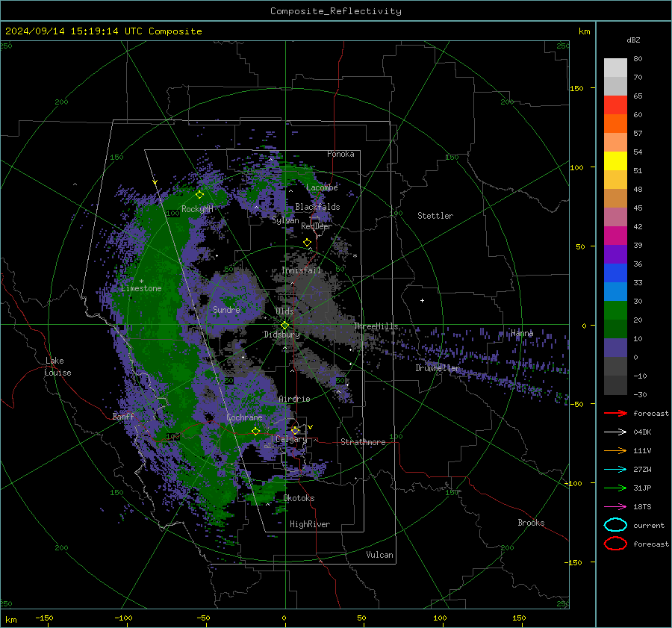The height and width of the screenshot is (628, 672).
Task: Select the orange 111V arrow symbol
Action: coord(615,450)
